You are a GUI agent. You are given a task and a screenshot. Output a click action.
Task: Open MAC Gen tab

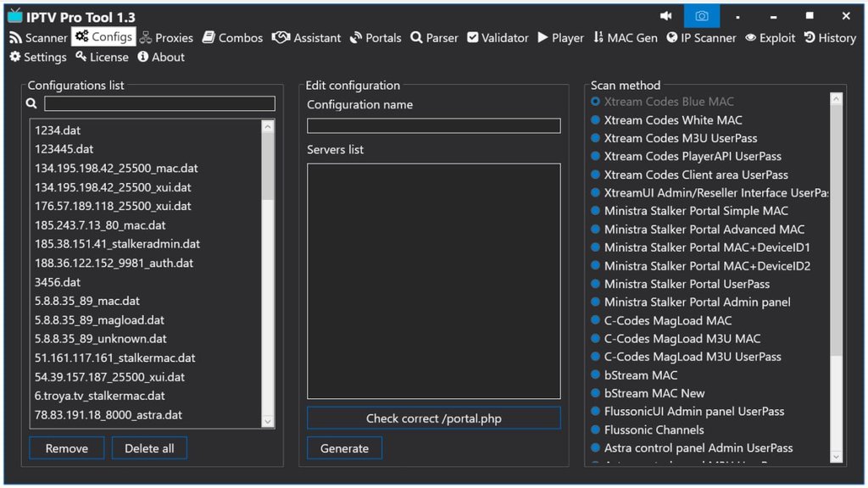(626, 37)
